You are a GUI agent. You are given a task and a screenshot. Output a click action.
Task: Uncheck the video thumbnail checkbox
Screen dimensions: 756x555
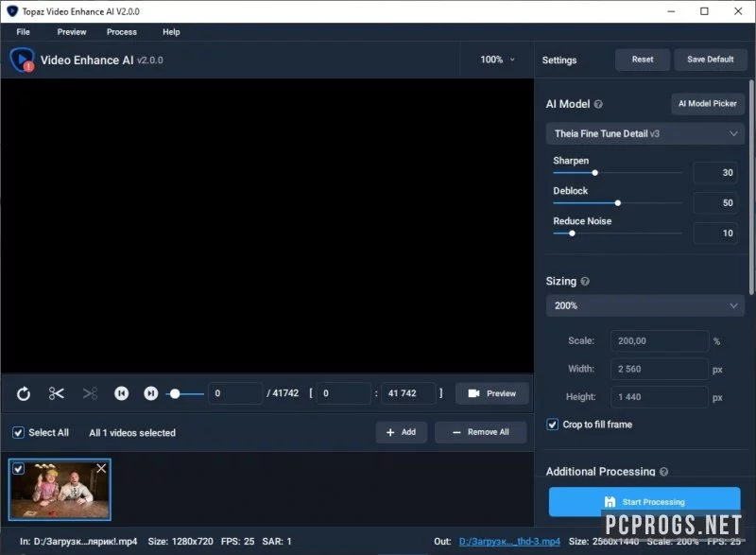pos(18,468)
